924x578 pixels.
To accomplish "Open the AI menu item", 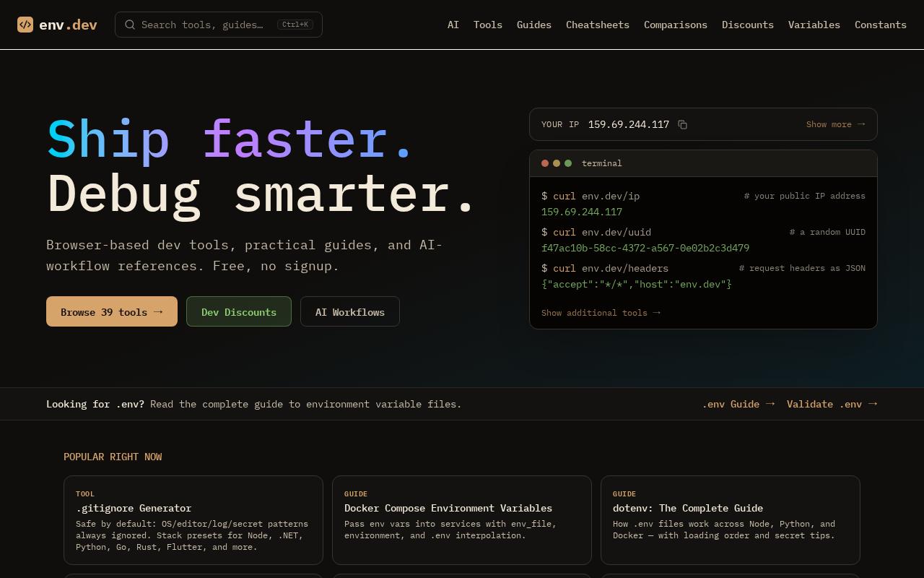I will point(453,25).
